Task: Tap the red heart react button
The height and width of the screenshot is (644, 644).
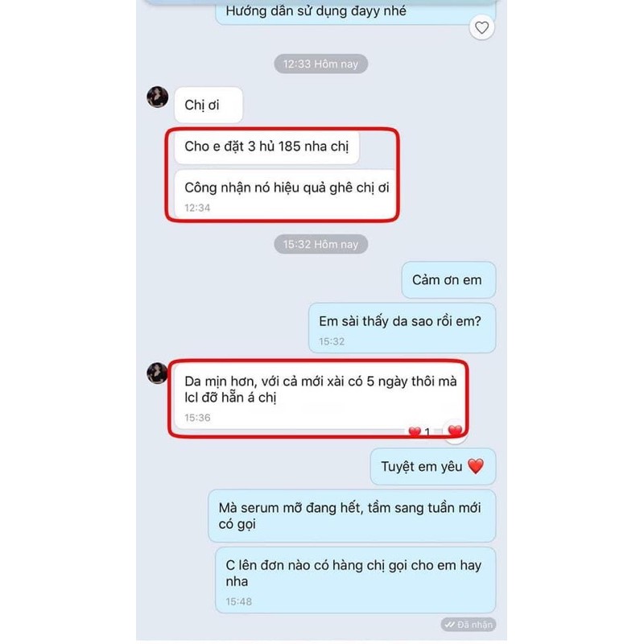Action: click(455, 431)
